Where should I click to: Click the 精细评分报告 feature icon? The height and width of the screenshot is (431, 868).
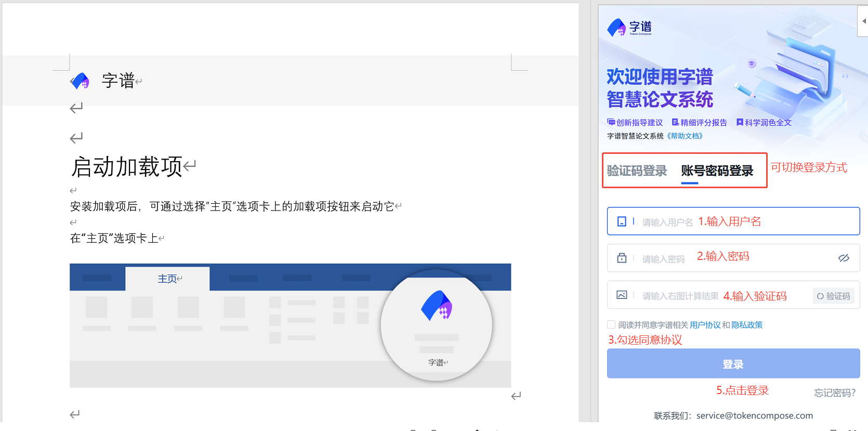tap(675, 122)
